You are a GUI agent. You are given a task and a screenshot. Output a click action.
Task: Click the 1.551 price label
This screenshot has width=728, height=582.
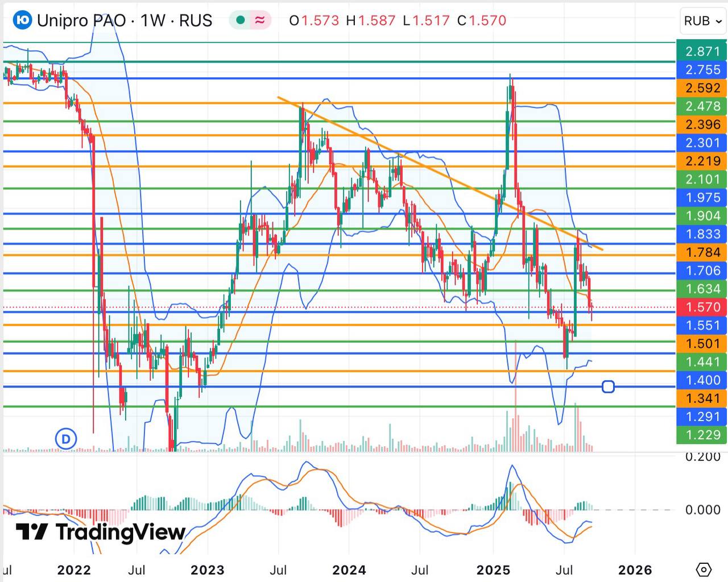(x=702, y=325)
